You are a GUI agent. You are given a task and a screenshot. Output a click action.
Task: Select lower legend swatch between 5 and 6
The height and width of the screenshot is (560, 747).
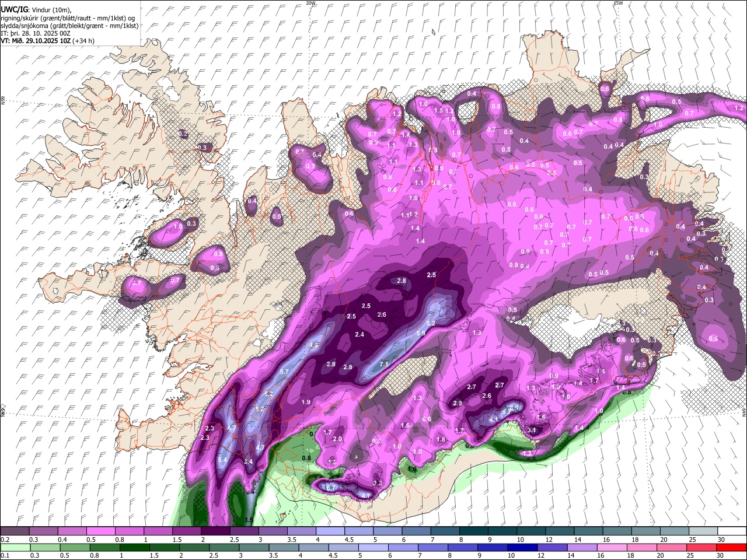point(373,547)
